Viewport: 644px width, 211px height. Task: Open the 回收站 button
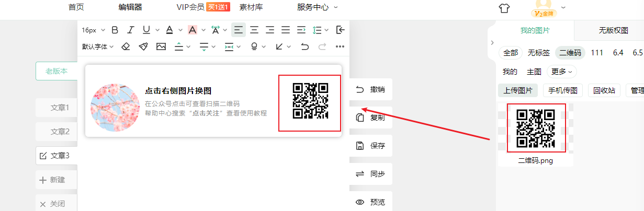[604, 90]
